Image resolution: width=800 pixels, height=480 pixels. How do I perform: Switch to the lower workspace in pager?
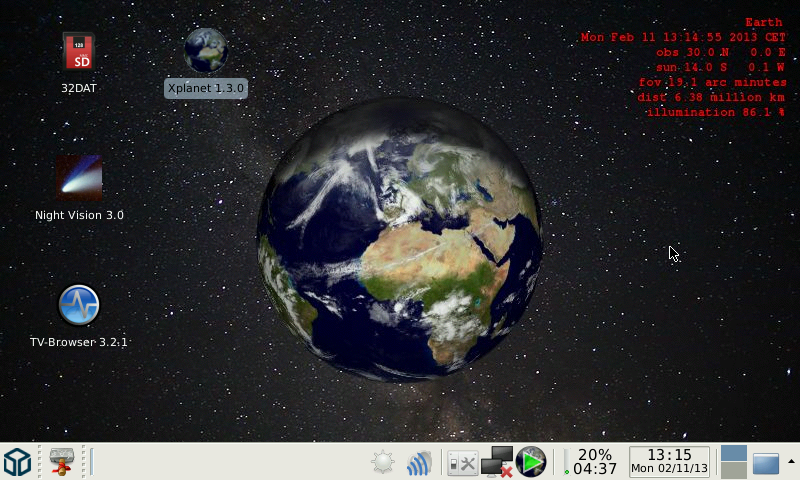tap(734, 470)
